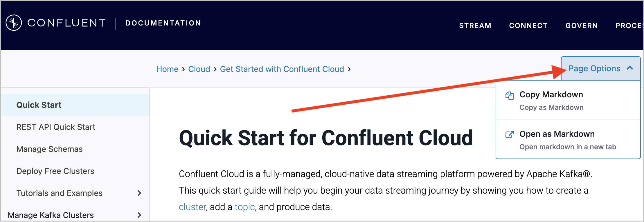644x222 pixels.
Task: Open Deploy Free Clusters sidebar item
Action: 55,171
